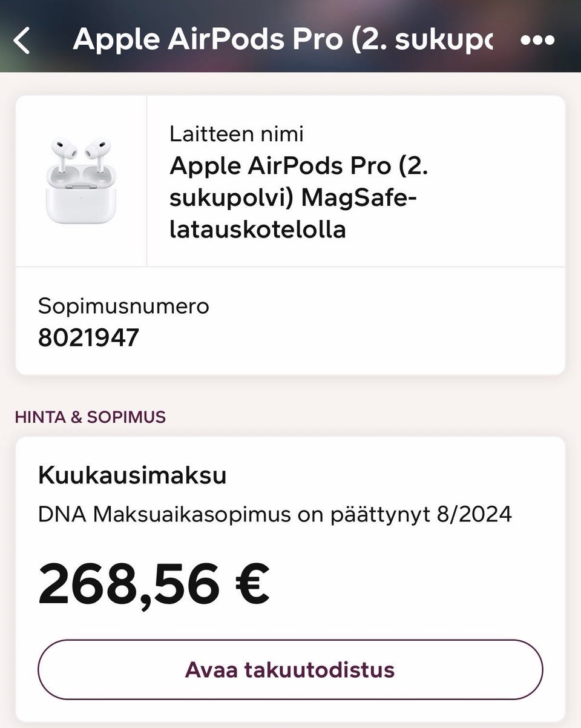Open warranty certificate via Avaa takuutodistus
Viewport: 581px width, 728px height.
[290, 670]
